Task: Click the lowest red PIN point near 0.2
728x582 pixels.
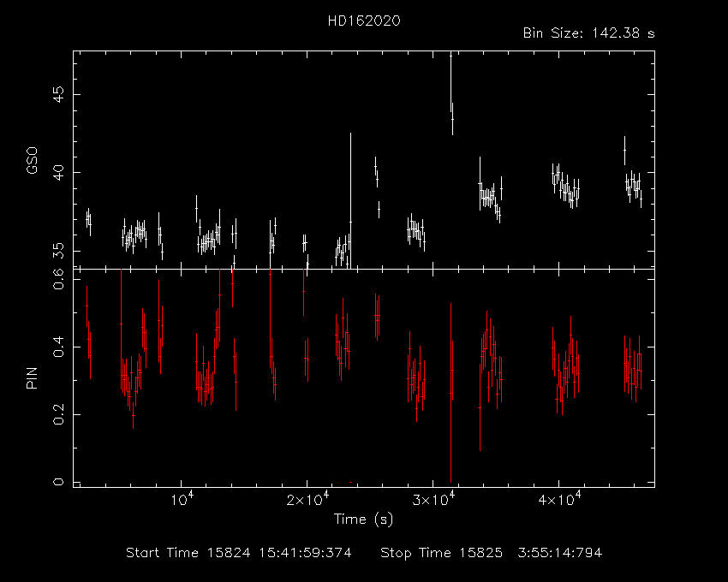Action: tap(134, 415)
